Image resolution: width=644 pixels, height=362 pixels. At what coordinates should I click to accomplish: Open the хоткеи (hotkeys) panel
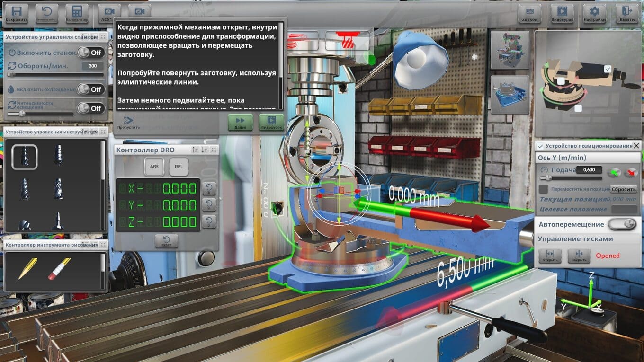tap(529, 14)
